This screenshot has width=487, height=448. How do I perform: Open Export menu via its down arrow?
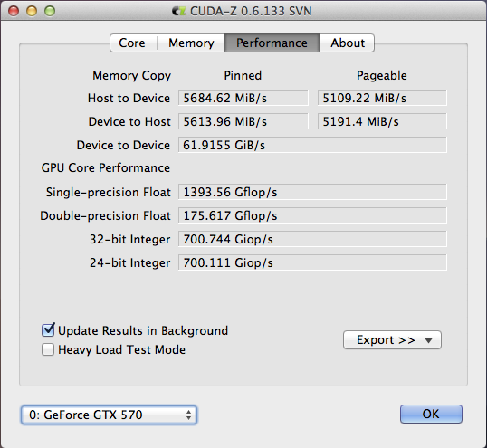tap(428, 340)
